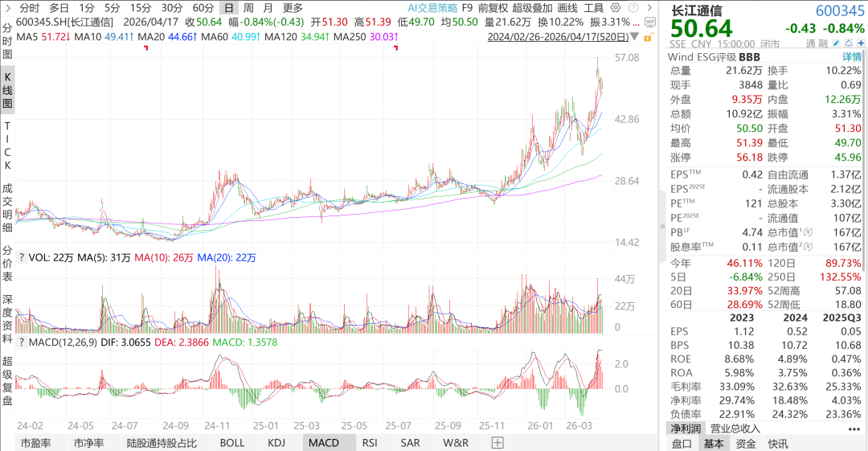Open the 工具 tools menu
868x451 pixels.
click(x=594, y=7)
